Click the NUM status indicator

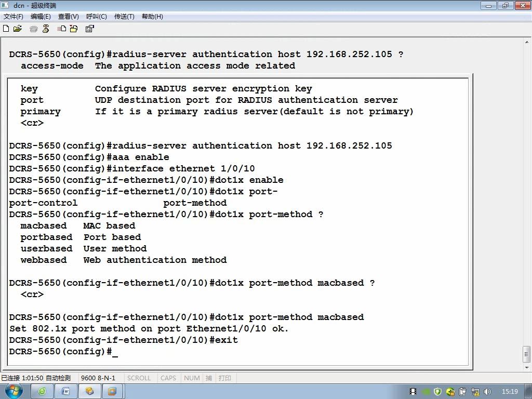[192, 378]
